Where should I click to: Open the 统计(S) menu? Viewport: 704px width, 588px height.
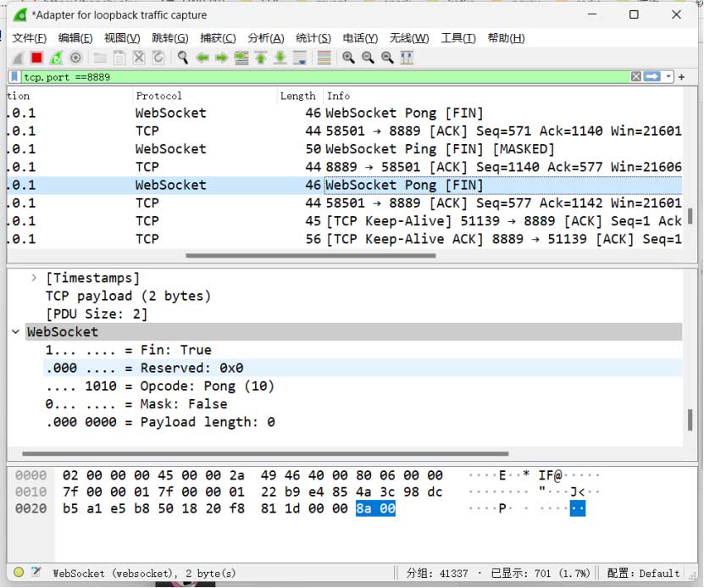tap(313, 38)
